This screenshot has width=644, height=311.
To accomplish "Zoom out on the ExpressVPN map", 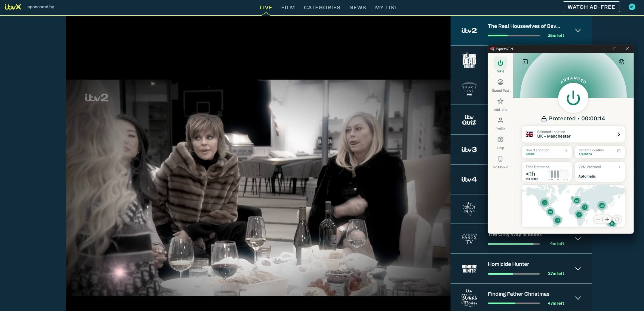I will tap(598, 219).
